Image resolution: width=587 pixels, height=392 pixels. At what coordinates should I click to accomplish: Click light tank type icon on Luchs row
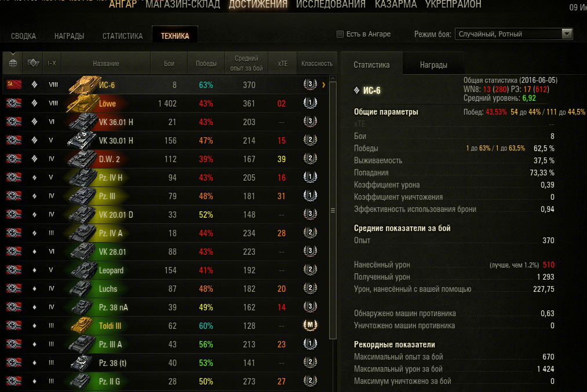click(x=34, y=288)
